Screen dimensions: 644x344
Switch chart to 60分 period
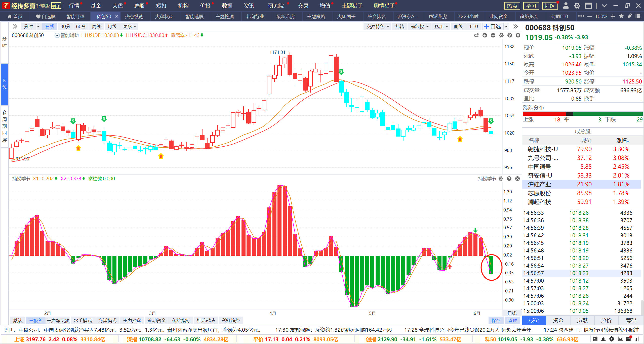tap(81, 26)
